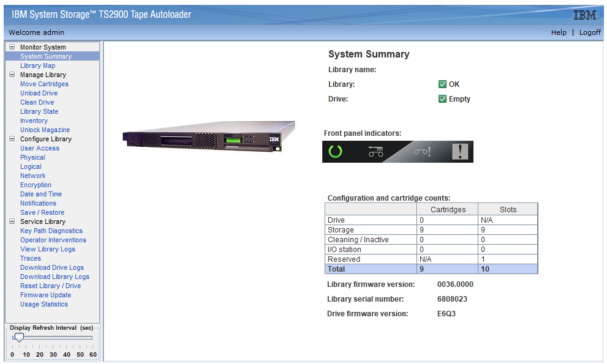Open View Library Logs
The image size is (607, 364).
coord(48,249)
